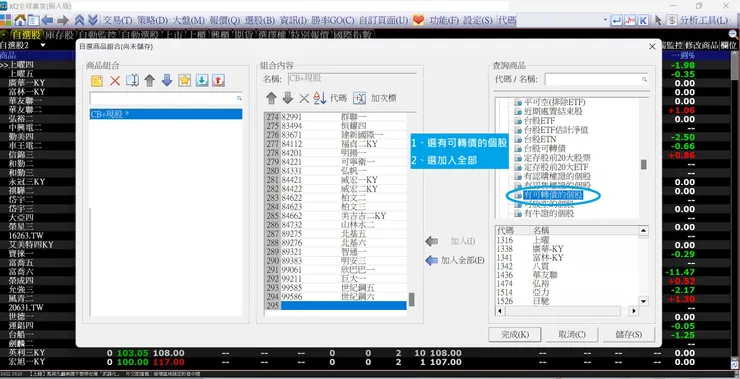The width and height of the screenshot is (740, 379).
Task: Select the CB+現股 group in list
Action: (166, 114)
